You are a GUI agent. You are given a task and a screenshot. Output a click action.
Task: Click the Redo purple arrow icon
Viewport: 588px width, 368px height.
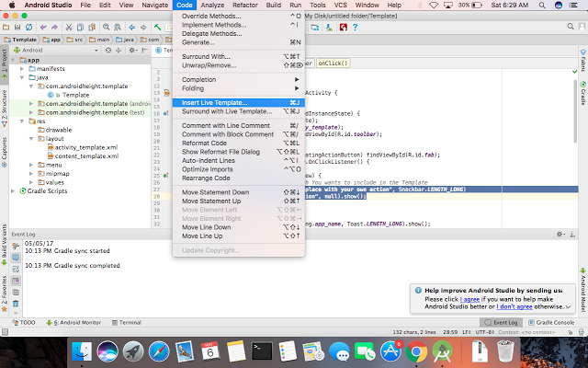pyautogui.click(x=54, y=27)
